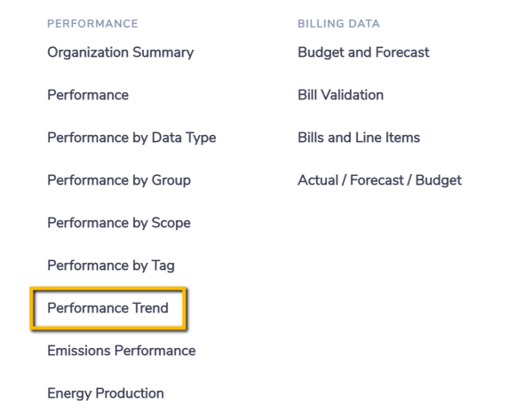Screen dimensions: 524x420
Task: Select the Performance menu item
Action: tap(88, 95)
